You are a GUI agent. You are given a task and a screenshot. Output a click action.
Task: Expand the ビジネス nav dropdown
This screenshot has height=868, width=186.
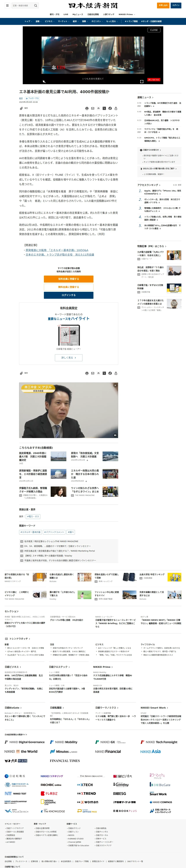click(x=50, y=21)
